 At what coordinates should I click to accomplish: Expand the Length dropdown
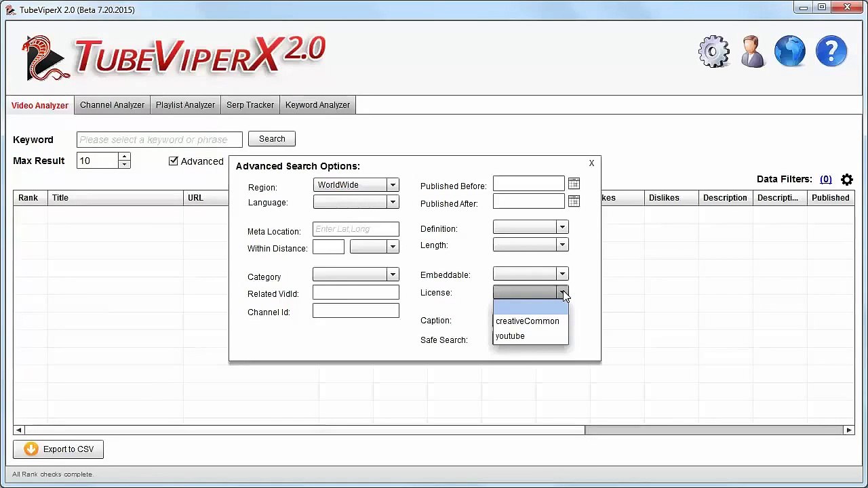pyautogui.click(x=561, y=245)
